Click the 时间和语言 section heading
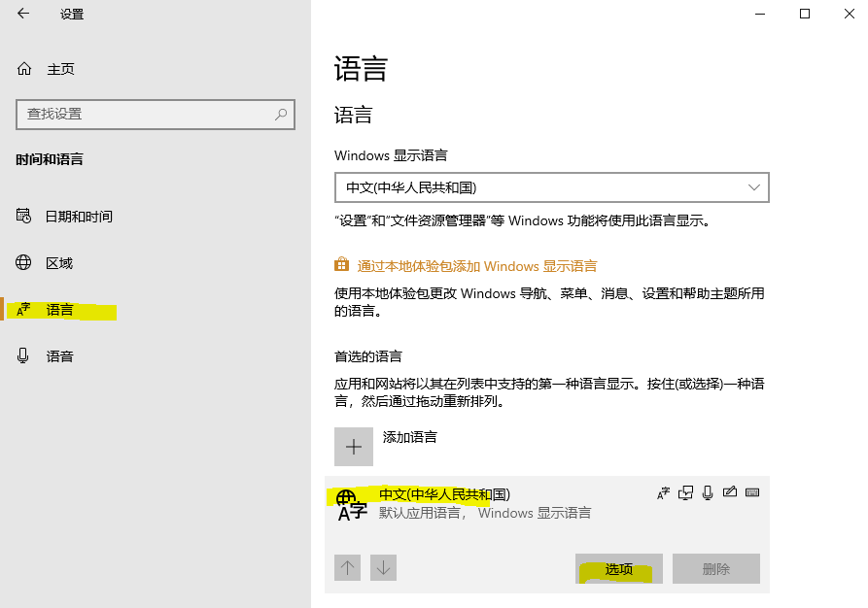 [50, 159]
